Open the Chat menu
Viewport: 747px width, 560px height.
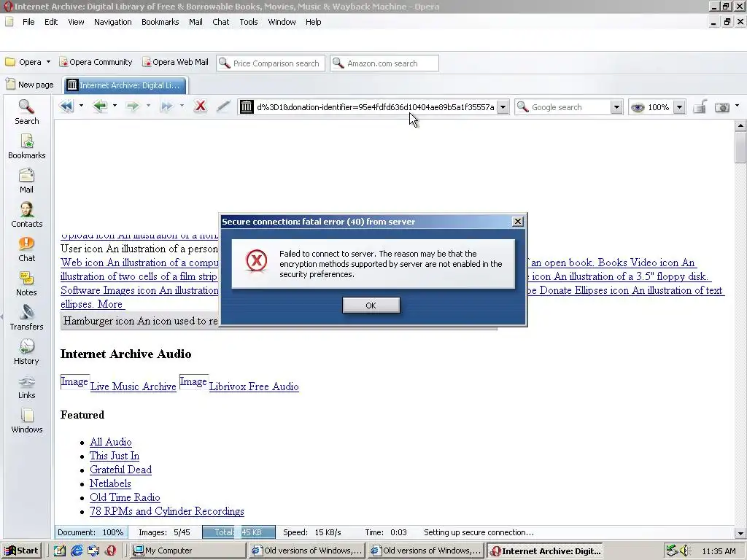click(x=220, y=22)
